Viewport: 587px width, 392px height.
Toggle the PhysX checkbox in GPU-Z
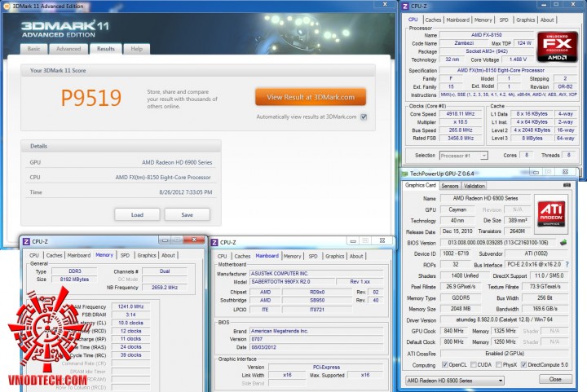click(499, 364)
